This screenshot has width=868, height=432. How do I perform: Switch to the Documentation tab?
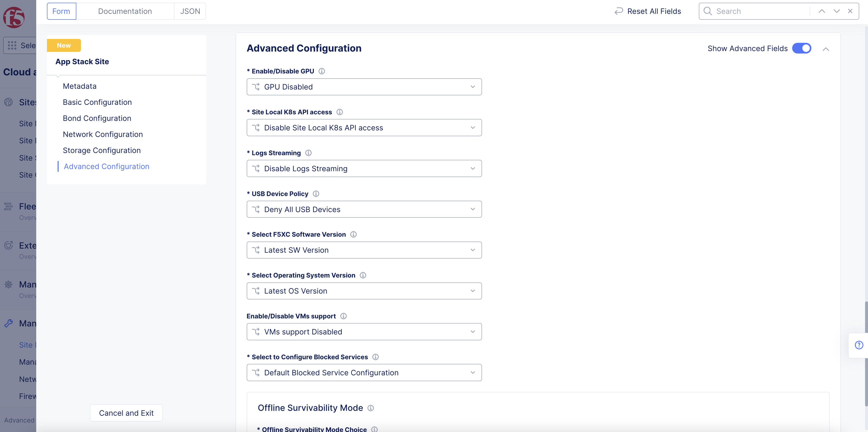(x=125, y=11)
